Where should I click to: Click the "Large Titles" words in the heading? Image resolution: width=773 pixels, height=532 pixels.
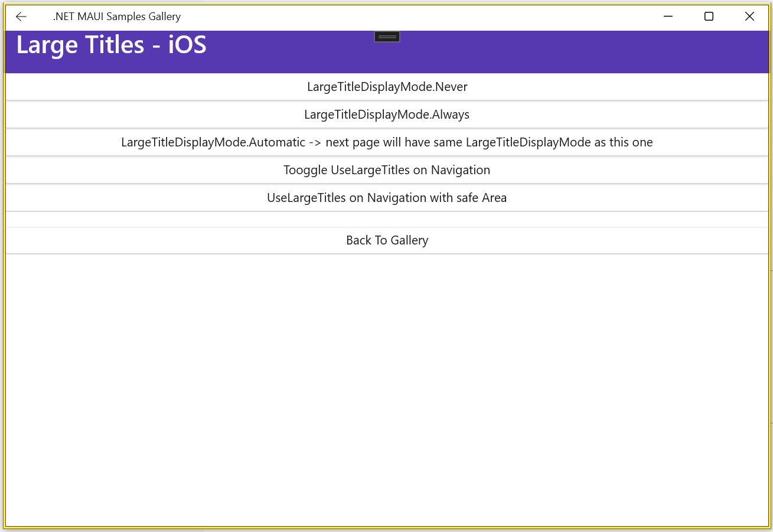click(x=80, y=45)
